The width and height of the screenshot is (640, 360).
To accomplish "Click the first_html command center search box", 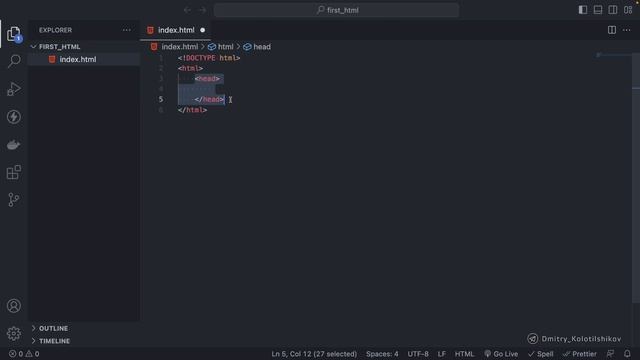I will pos(336,10).
